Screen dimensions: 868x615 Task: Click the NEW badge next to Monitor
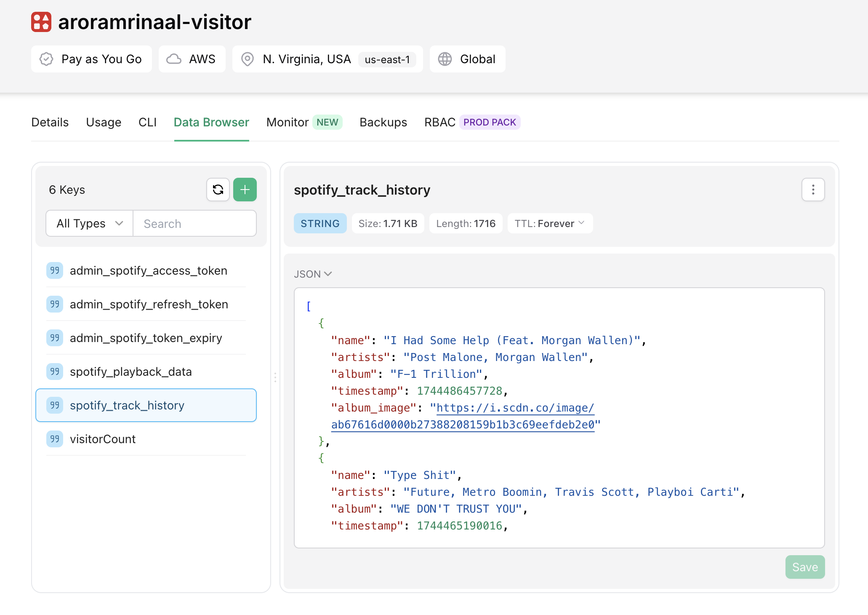tap(327, 122)
